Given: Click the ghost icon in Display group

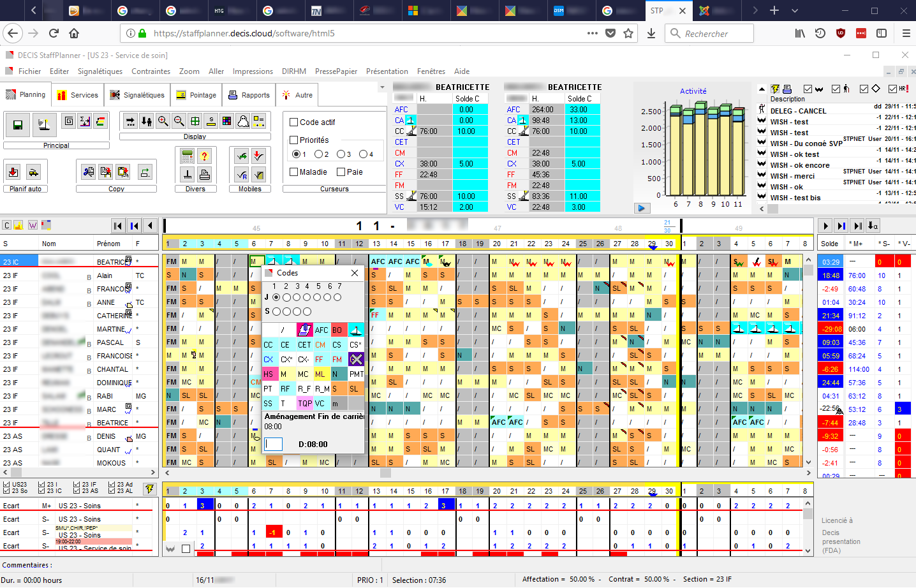Looking at the screenshot, I should pyautogui.click(x=242, y=121).
